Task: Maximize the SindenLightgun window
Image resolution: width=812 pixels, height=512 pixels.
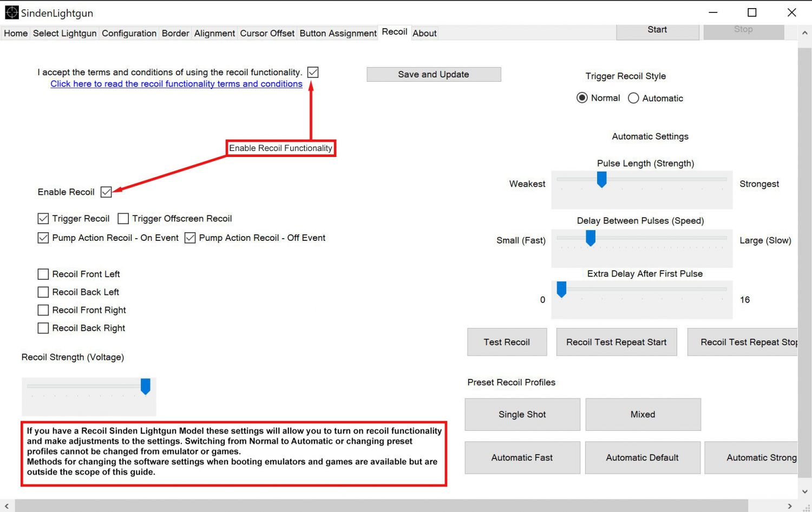Action: coord(752,12)
